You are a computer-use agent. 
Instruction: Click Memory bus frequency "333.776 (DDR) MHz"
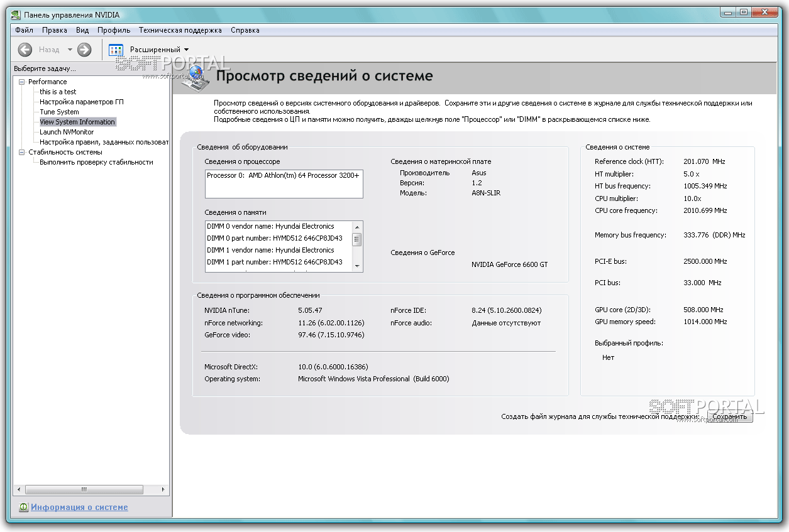tap(714, 235)
